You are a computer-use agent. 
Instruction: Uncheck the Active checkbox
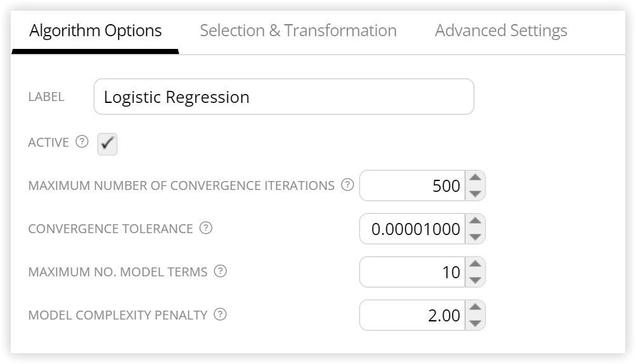click(107, 144)
